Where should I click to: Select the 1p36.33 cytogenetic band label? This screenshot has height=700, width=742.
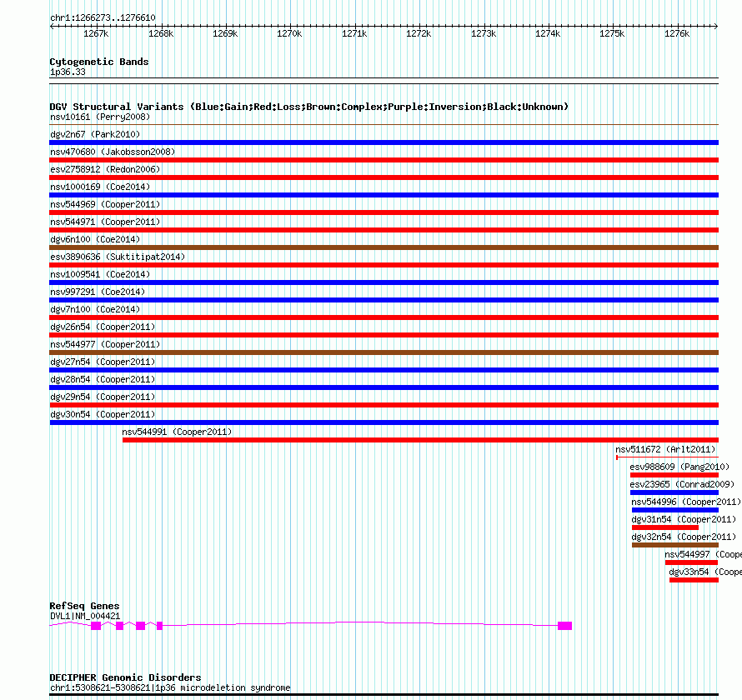[68, 72]
